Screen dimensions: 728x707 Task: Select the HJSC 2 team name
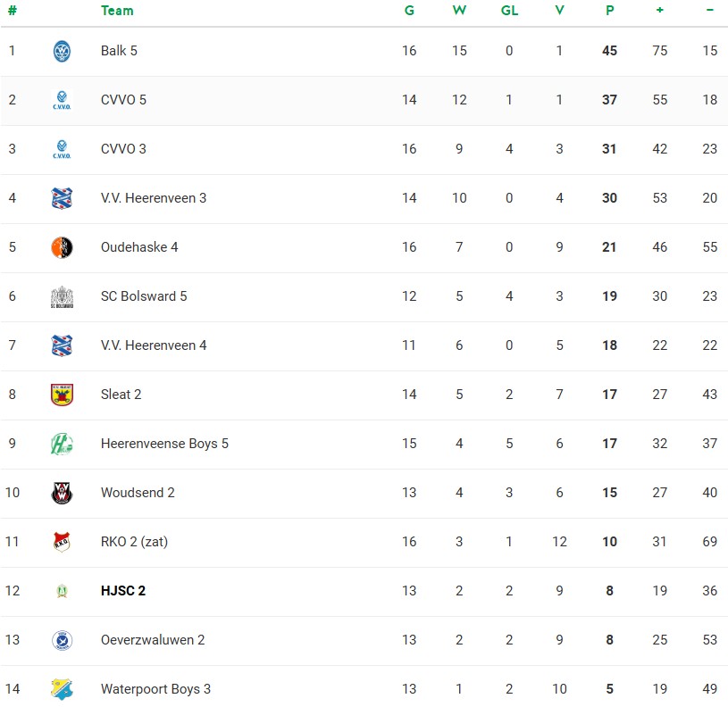123,591
